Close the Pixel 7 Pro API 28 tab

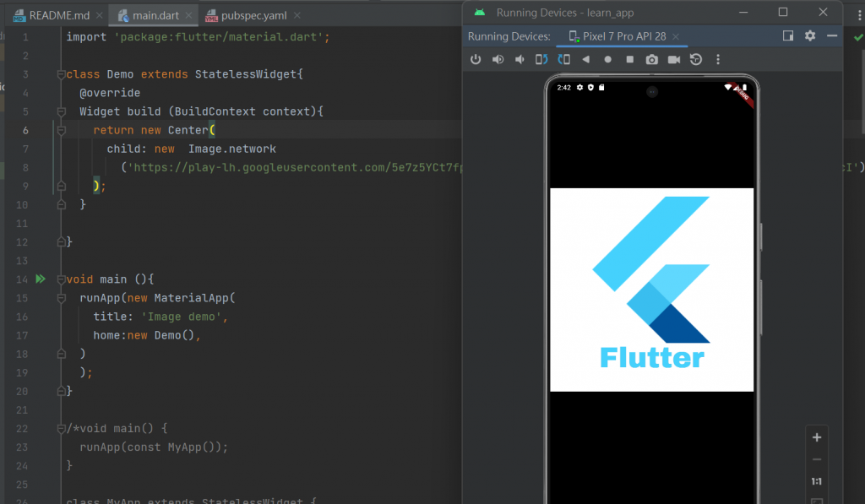(676, 36)
